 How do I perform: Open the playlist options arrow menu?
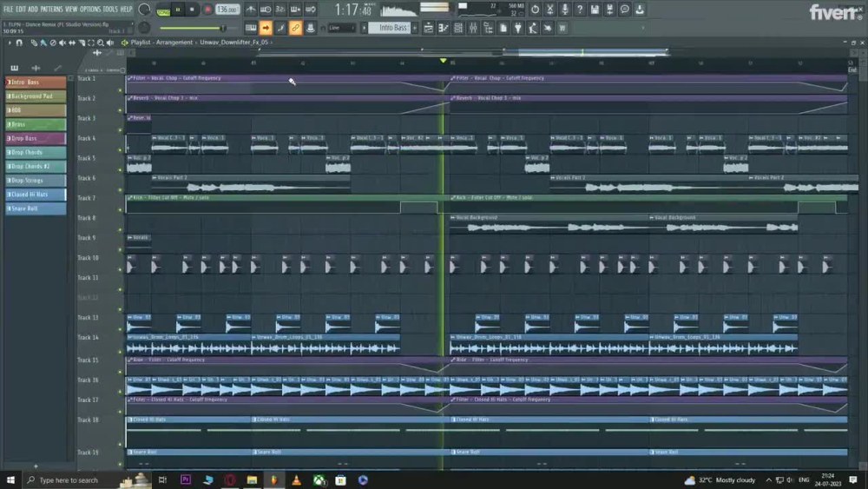(10, 43)
